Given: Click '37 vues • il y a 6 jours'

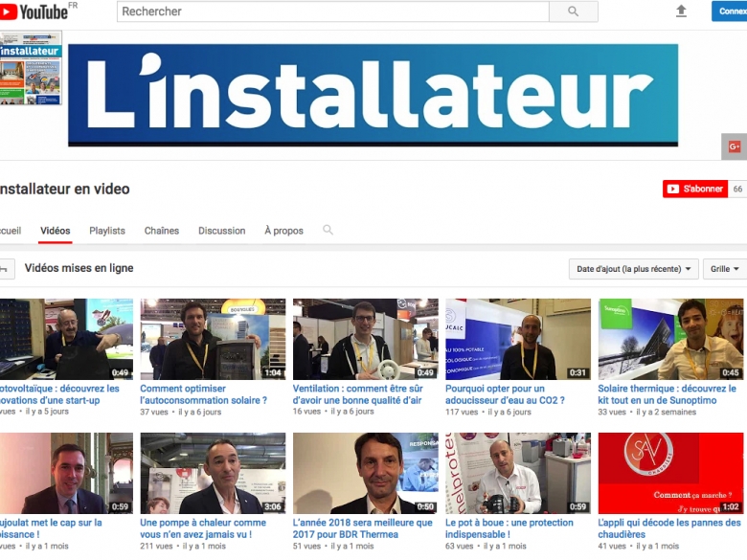Looking at the screenshot, I should click(x=181, y=412).
